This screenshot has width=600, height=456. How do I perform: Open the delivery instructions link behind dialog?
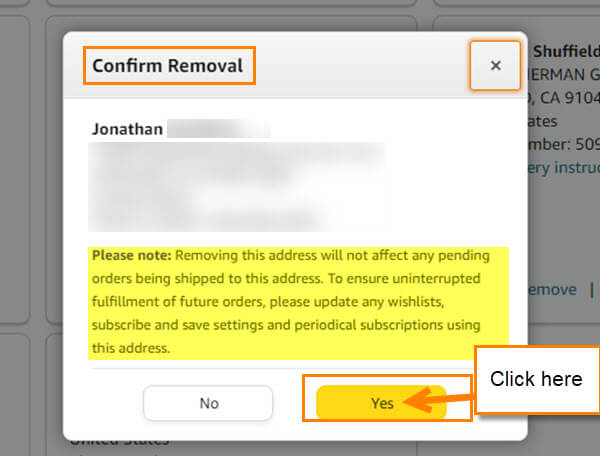click(564, 168)
